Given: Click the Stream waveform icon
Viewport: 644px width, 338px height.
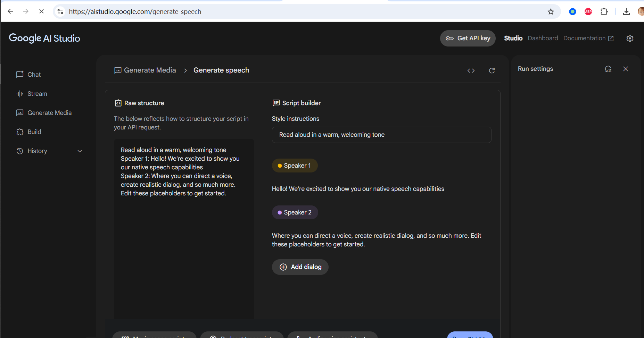Looking at the screenshot, I should pyautogui.click(x=20, y=94).
